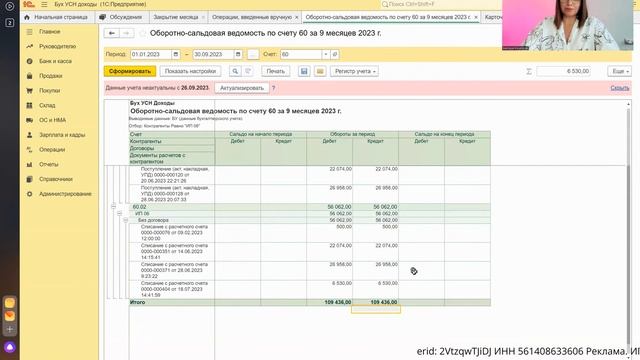Screen dimensions: 640x360
Task: Select Итого debit total 109 436,00
Action: pos(329,302)
